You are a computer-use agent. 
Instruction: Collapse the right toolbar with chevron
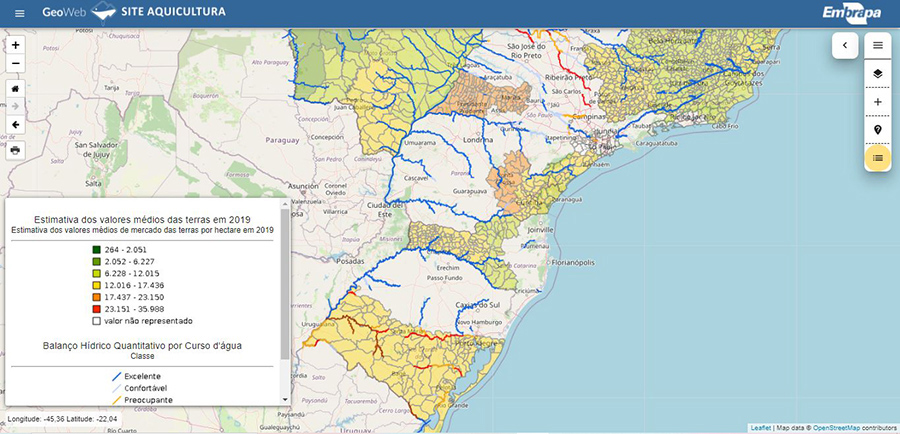coord(845,45)
